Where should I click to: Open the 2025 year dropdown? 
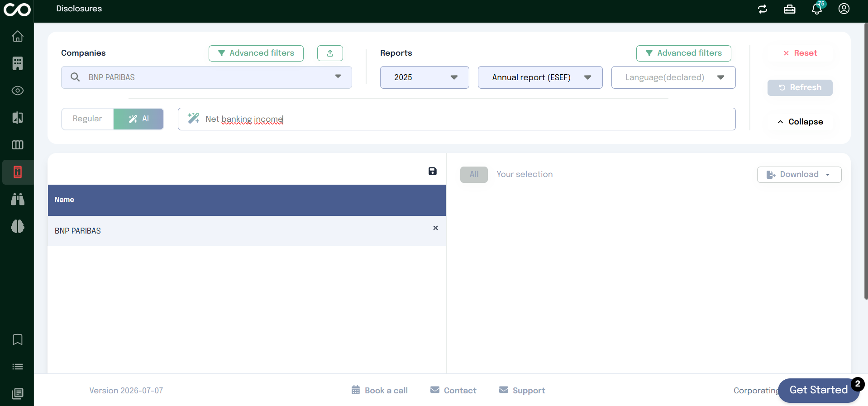point(424,77)
